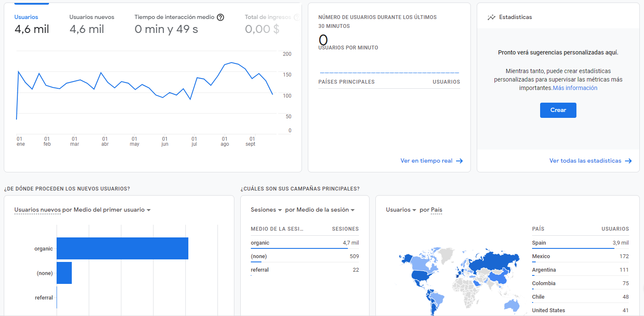Viewport: 644px width, 316px height.
Task: Click the organic bar in chart
Action: tap(122, 248)
